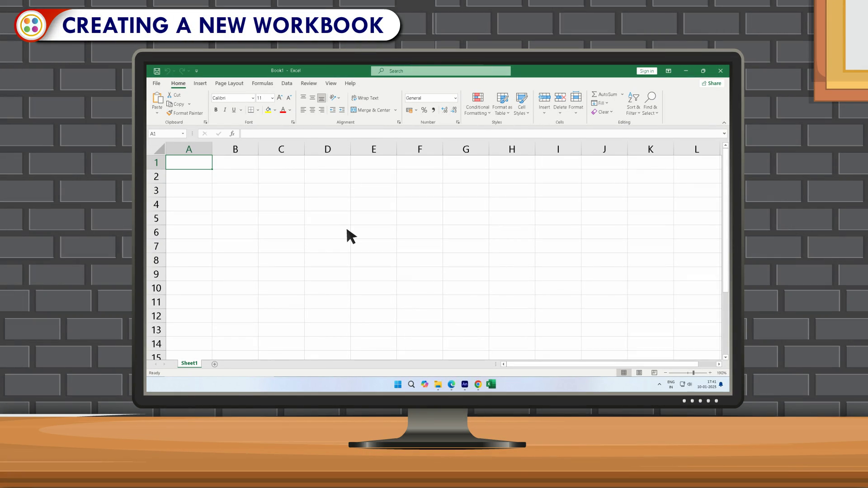Click the Conditional Formatting icon

[477, 98]
